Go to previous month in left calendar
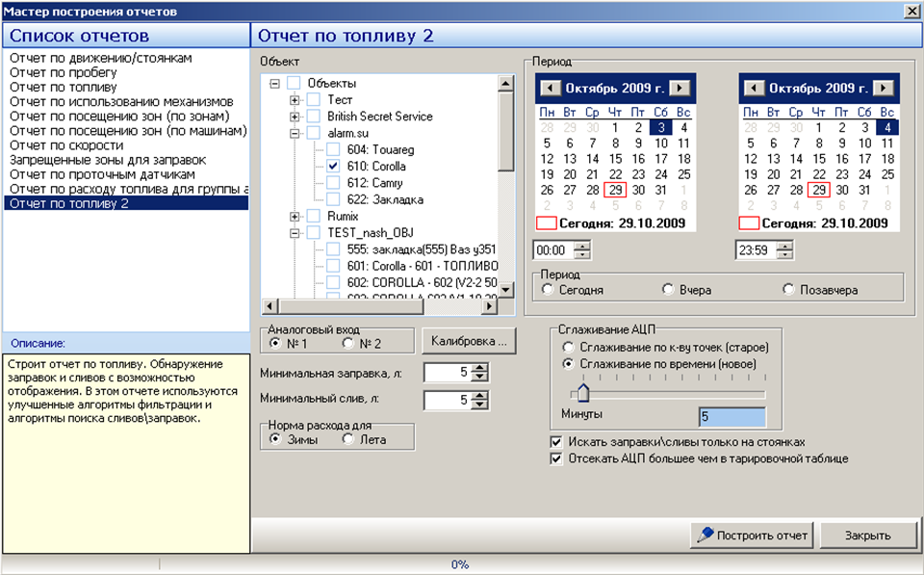This screenshot has width=924, height=575. point(550,89)
